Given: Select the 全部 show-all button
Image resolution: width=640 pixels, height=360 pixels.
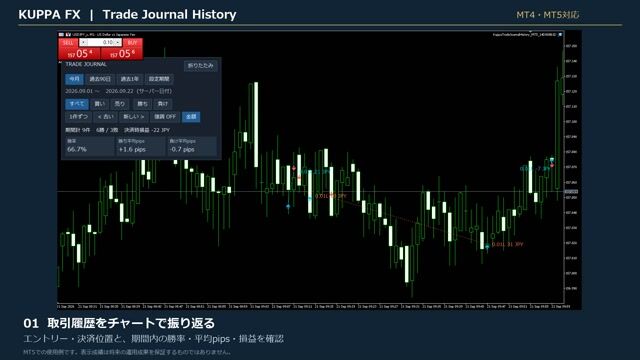Looking at the screenshot, I should pos(191,117).
